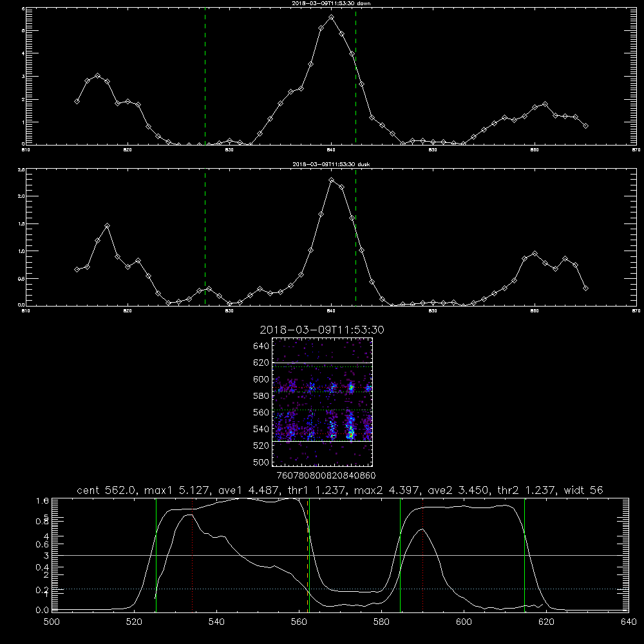Click the '2018-03-09T11:53:30 dawn' plot title
The width and height of the screenshot is (644, 644).
coord(331,3)
